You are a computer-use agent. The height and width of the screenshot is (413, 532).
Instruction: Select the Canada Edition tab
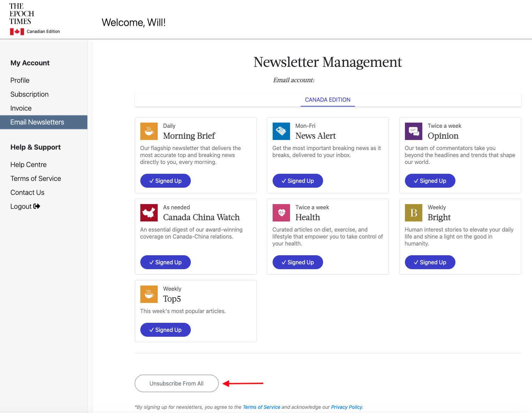point(328,100)
